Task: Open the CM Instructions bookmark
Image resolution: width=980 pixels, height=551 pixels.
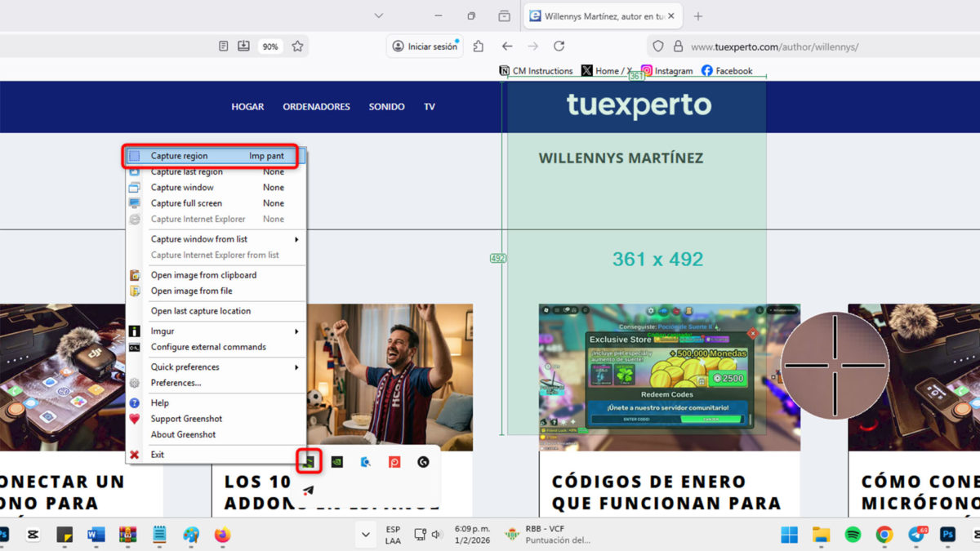Action: (537, 71)
